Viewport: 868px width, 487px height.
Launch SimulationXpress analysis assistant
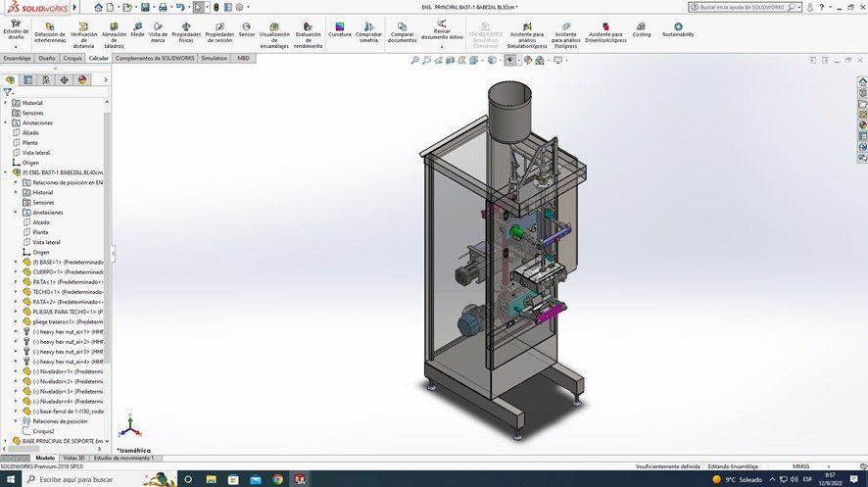(x=526, y=35)
